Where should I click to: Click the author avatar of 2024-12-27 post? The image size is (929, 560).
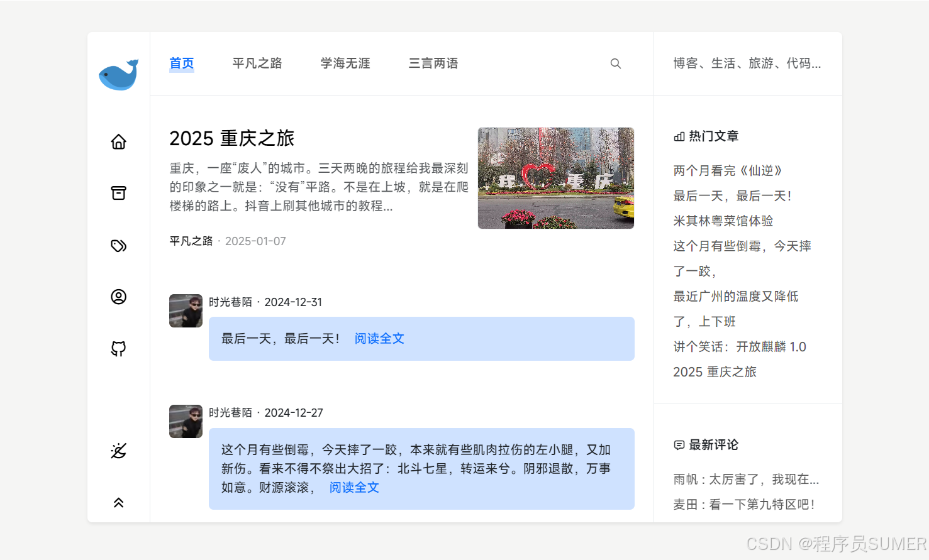point(186,421)
